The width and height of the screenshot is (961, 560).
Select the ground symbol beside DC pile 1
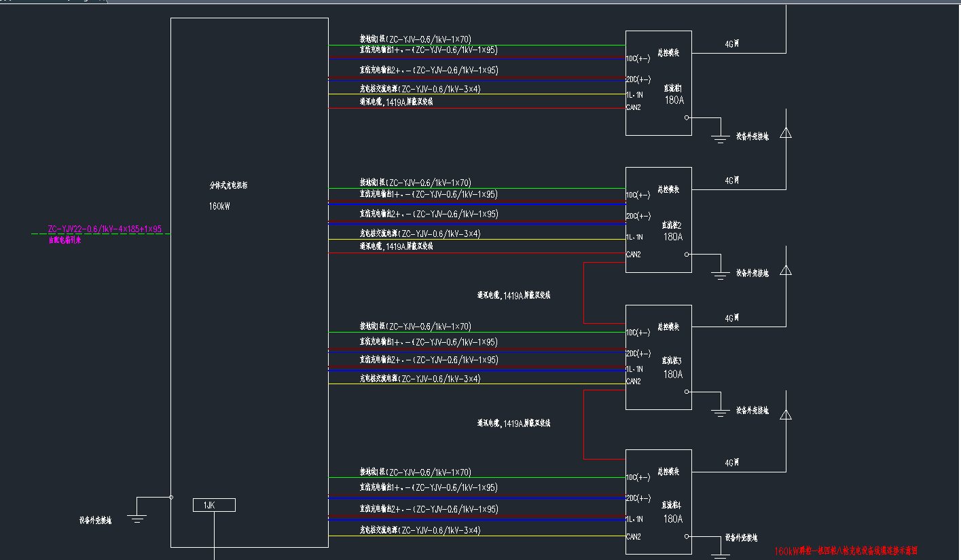720,139
